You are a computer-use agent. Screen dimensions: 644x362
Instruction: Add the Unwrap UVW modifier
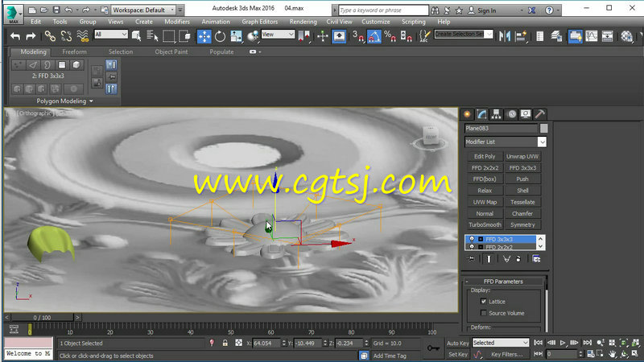click(522, 156)
